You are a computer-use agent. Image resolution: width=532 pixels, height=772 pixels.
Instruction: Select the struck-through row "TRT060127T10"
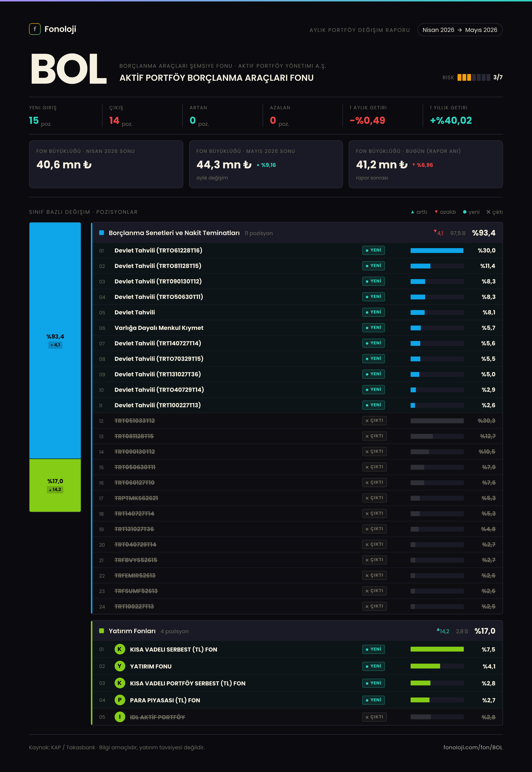pos(297,483)
